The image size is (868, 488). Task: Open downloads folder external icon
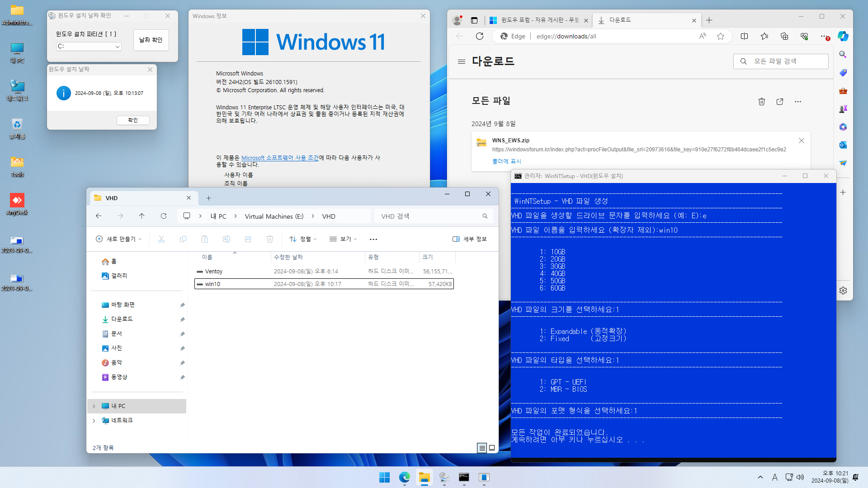(780, 102)
